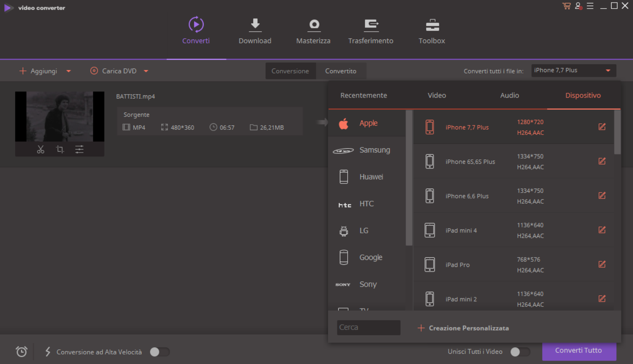
Task: Click the BATTISTI.mp4 file name
Action: [x=135, y=96]
